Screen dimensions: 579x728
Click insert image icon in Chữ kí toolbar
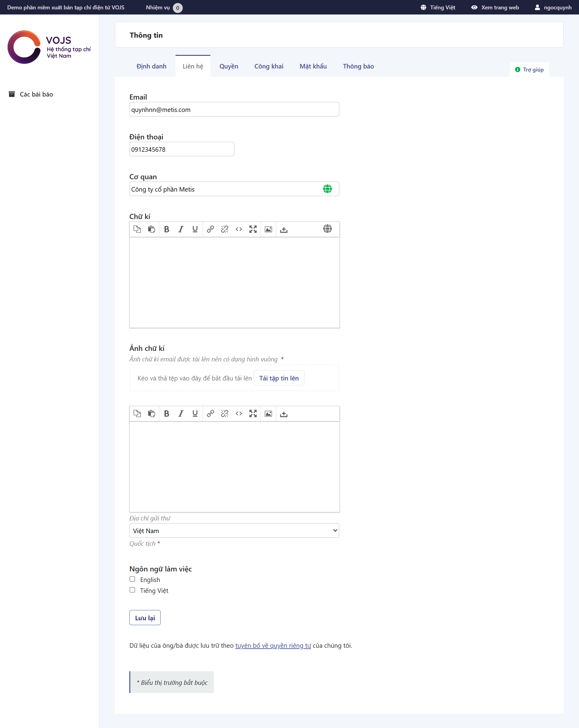tap(268, 229)
